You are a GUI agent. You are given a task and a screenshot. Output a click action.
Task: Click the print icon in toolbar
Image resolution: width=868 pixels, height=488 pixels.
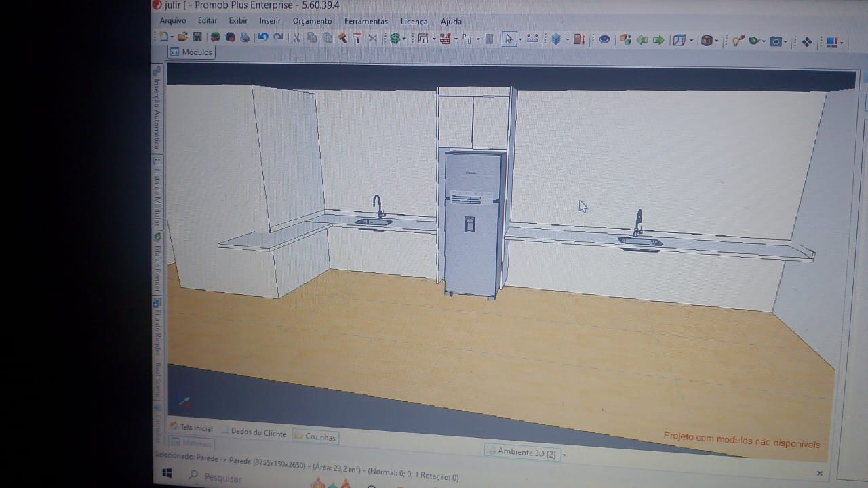(x=245, y=37)
